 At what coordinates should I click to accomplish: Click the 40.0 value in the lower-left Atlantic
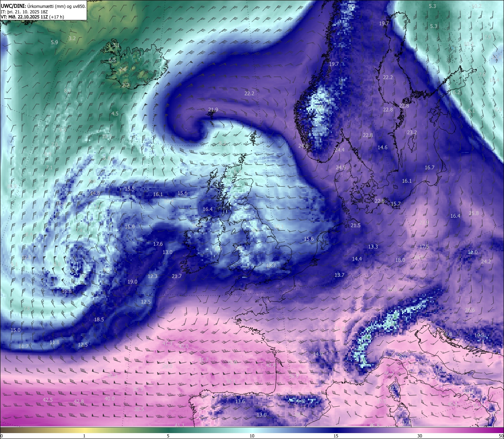point(109,398)
